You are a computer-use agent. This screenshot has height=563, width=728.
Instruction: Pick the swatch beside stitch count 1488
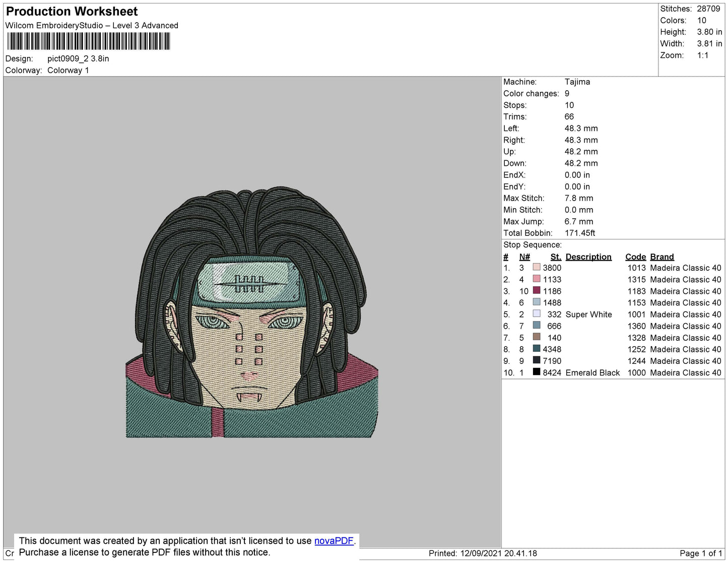point(537,302)
